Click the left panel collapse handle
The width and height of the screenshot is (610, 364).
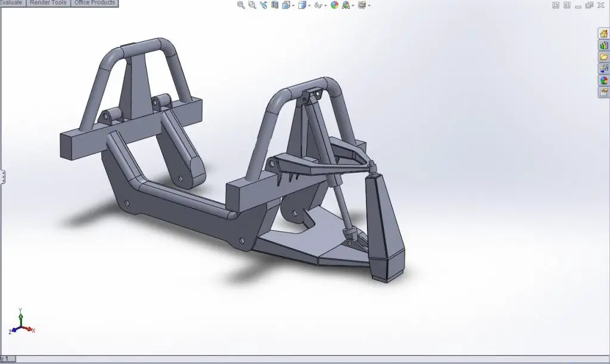coord(3,176)
